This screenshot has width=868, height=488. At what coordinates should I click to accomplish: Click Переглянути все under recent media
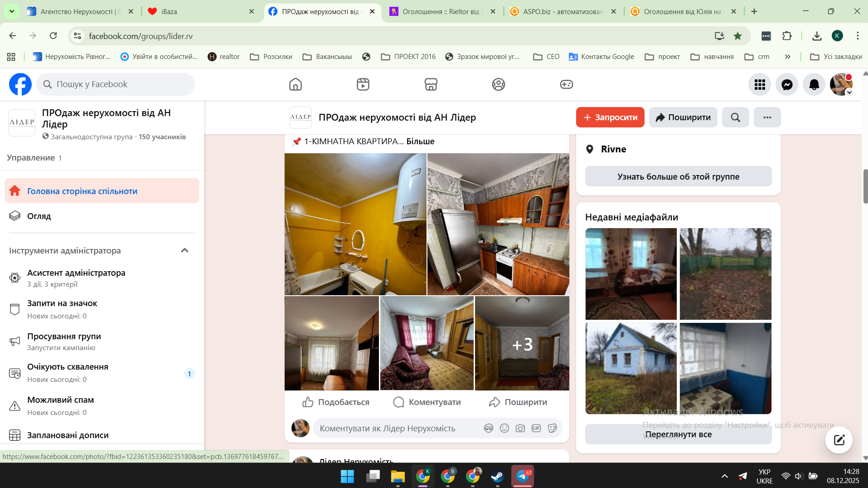[x=678, y=434]
